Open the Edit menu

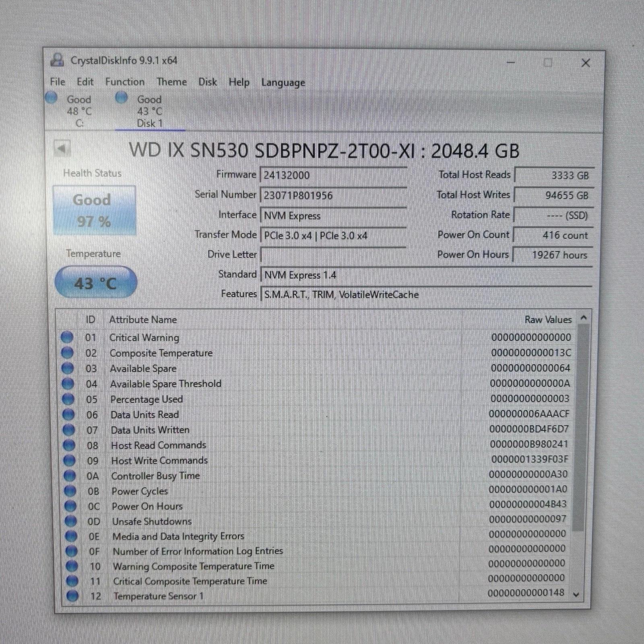pos(85,82)
